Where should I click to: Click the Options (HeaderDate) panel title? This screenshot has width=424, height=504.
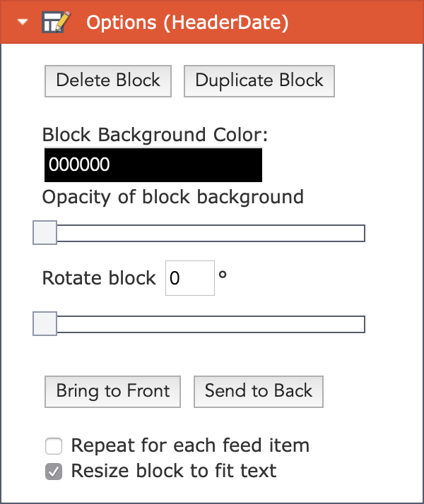187,23
